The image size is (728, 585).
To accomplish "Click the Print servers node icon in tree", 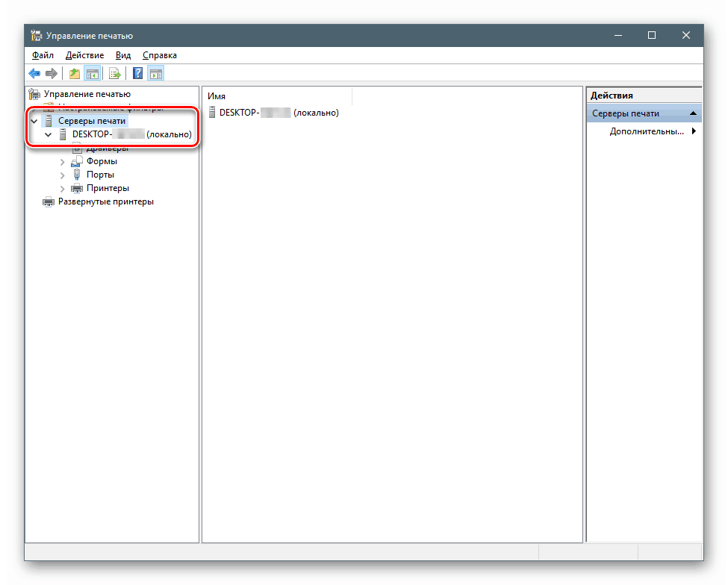I will coord(49,121).
